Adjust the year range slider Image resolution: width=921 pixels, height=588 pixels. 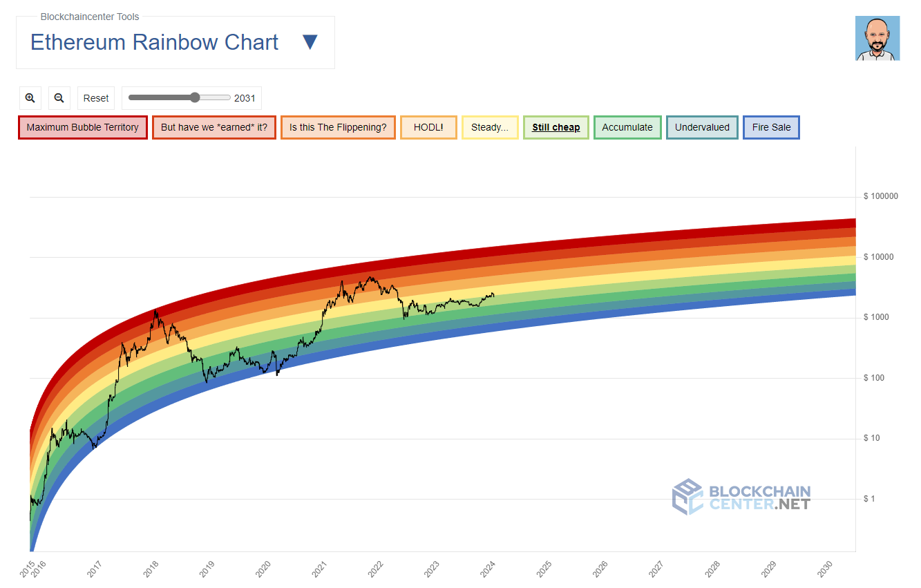point(180,98)
